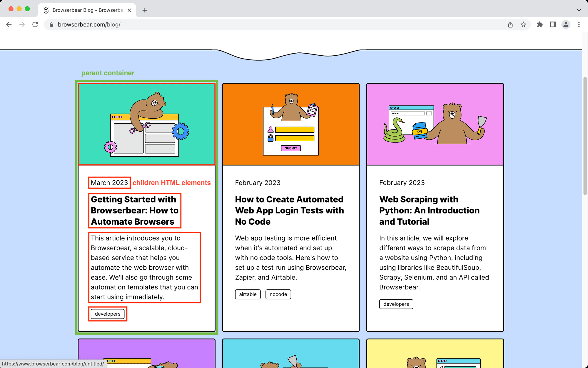
Task: Click the padlock security icon in address bar
Action: coord(51,24)
